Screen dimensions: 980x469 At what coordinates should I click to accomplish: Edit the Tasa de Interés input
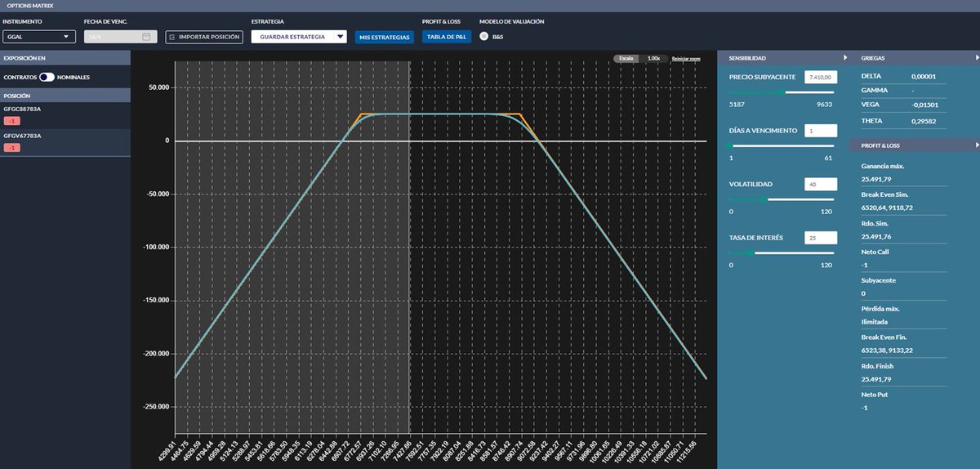coord(820,238)
